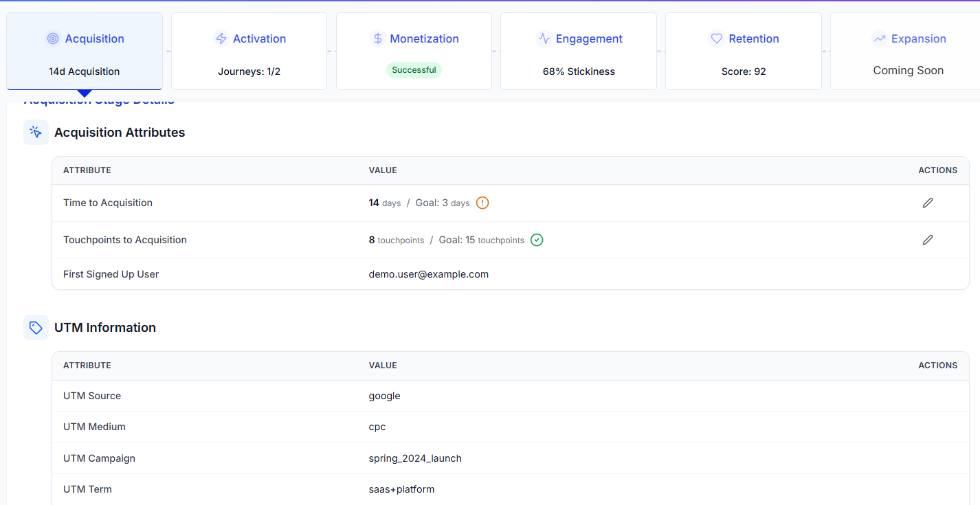Viewport: 980px width, 505px height.
Task: Select the google UTM Source value
Action: point(384,396)
